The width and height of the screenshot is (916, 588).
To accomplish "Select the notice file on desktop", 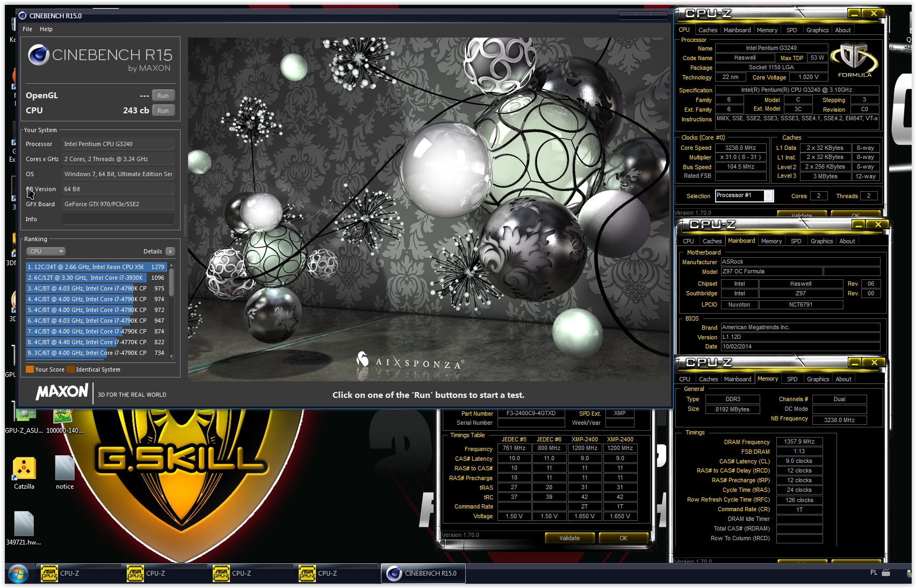I will [x=64, y=473].
